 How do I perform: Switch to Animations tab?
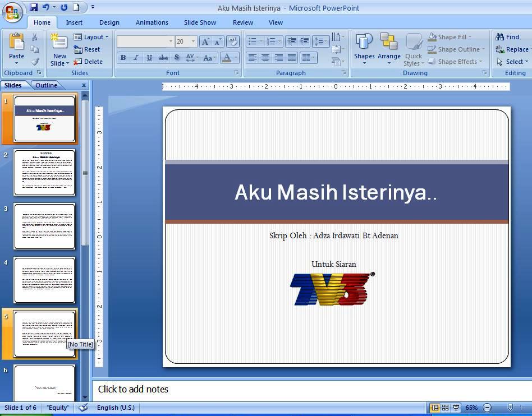(x=152, y=22)
